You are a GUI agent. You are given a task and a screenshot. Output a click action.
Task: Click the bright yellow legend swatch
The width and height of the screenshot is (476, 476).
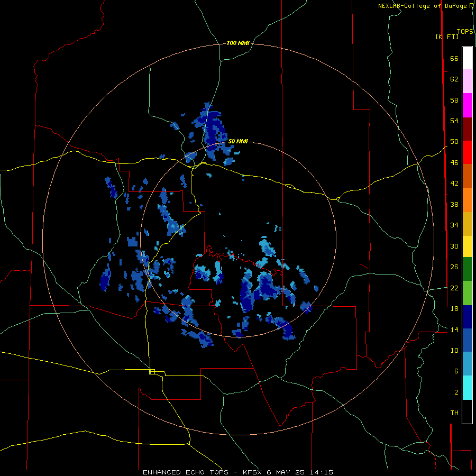click(x=467, y=246)
